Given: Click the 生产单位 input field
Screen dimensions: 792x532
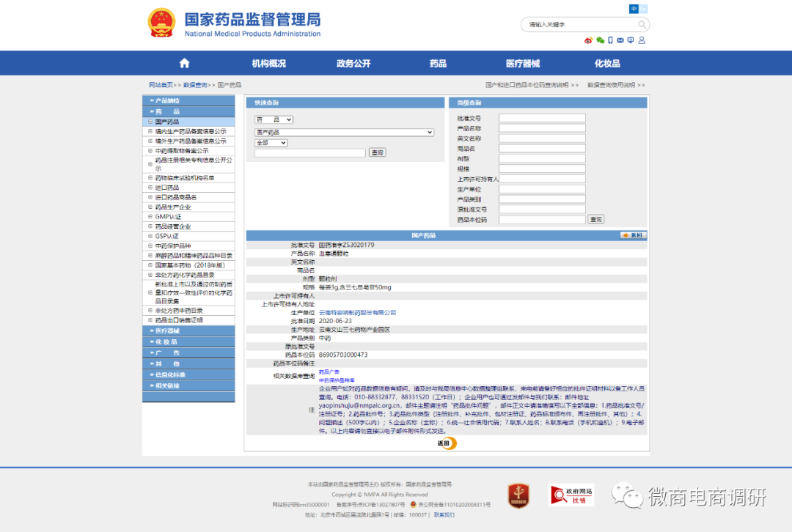Looking at the screenshot, I should (x=542, y=189).
